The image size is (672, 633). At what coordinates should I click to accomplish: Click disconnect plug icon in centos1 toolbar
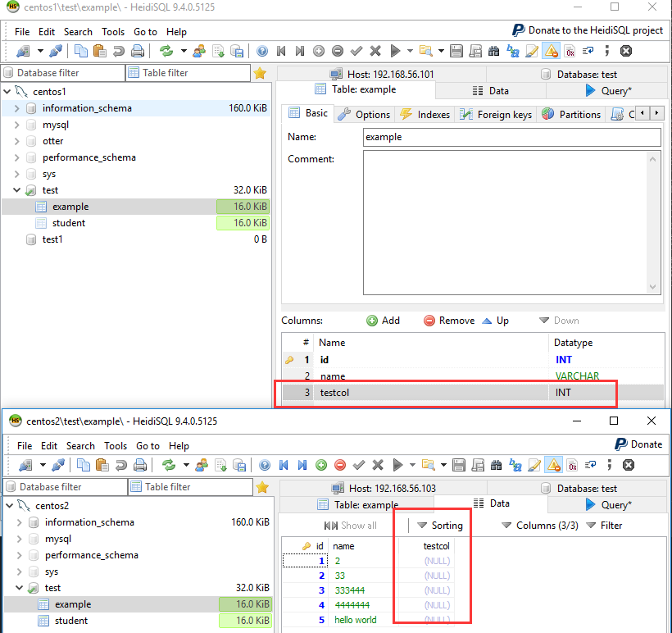click(56, 52)
